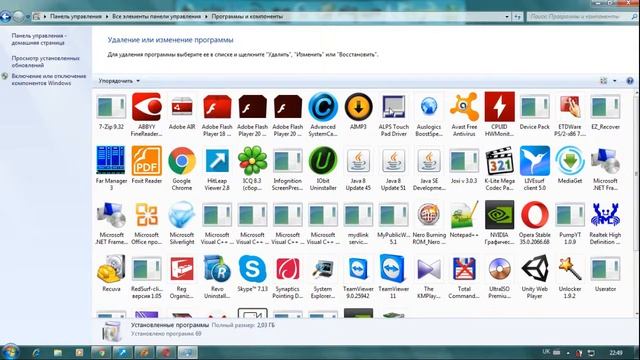Select Opera Stable 35.0.2066.68 icon
The image size is (640, 360).
pos(535,215)
